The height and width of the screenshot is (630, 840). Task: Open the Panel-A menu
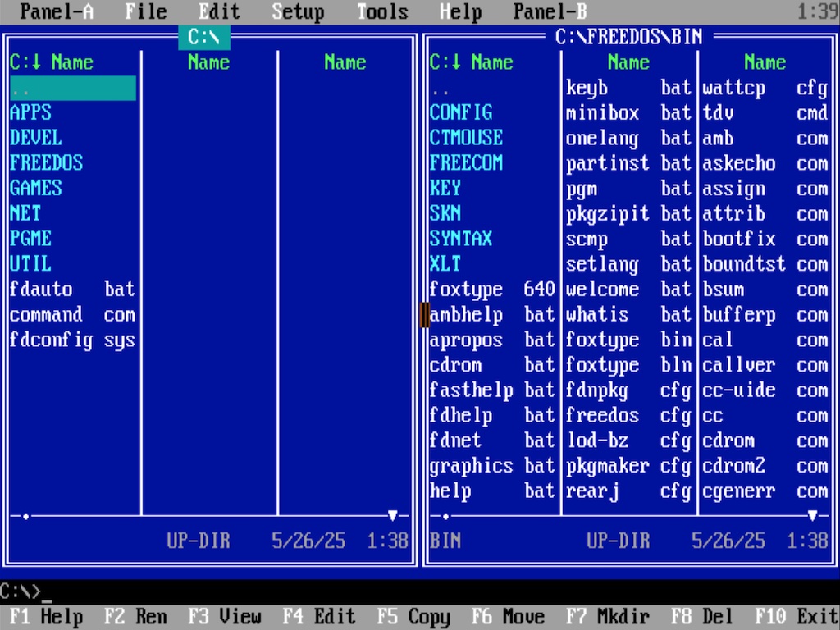click(x=57, y=11)
